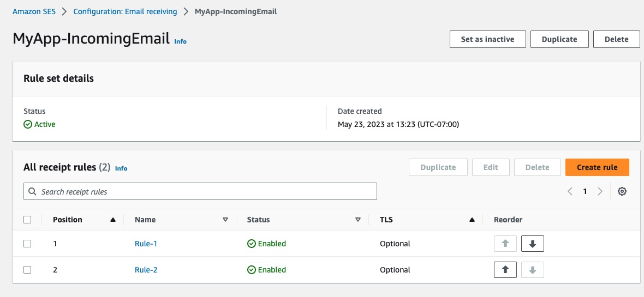The height and width of the screenshot is (297, 644).
Task: Select the Rule-2 checkbox
Action: pos(27,270)
